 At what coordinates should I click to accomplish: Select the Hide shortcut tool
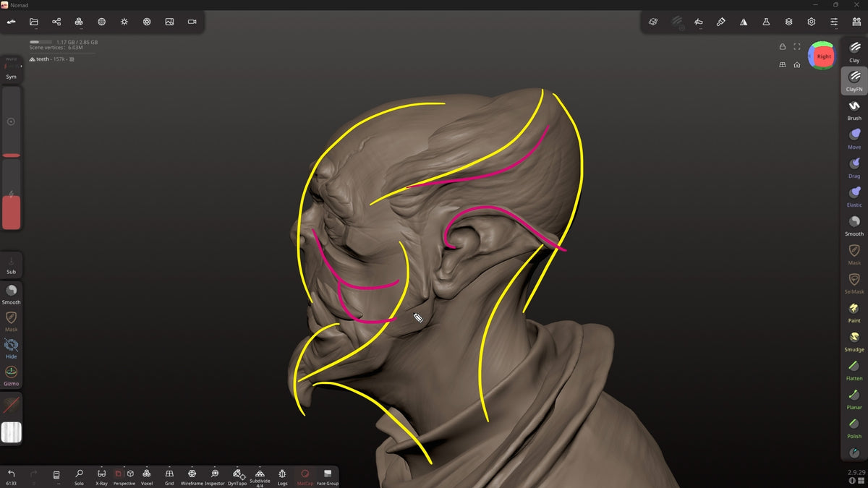point(12,348)
